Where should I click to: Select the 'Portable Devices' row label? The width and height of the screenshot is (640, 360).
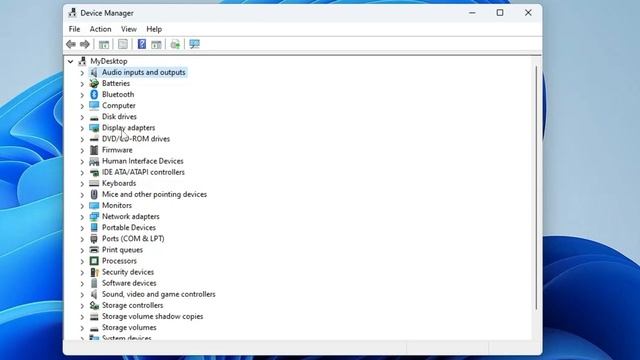point(129,227)
